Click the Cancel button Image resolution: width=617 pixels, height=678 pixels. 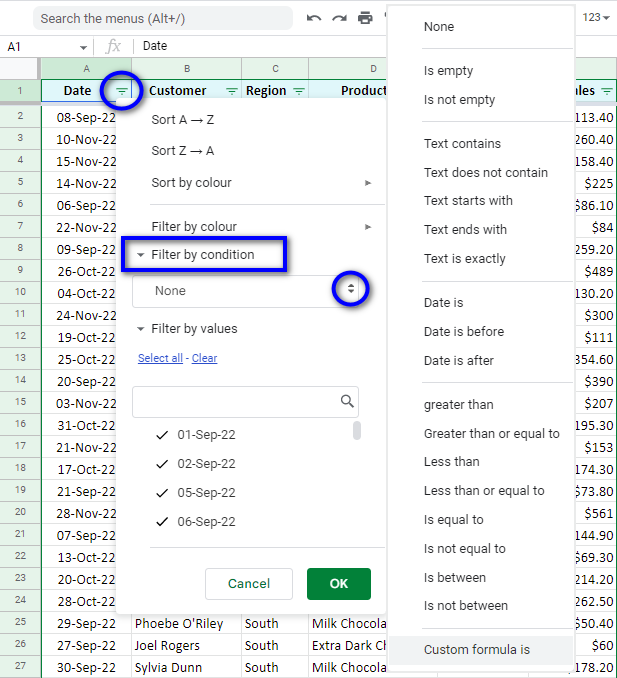(x=249, y=584)
